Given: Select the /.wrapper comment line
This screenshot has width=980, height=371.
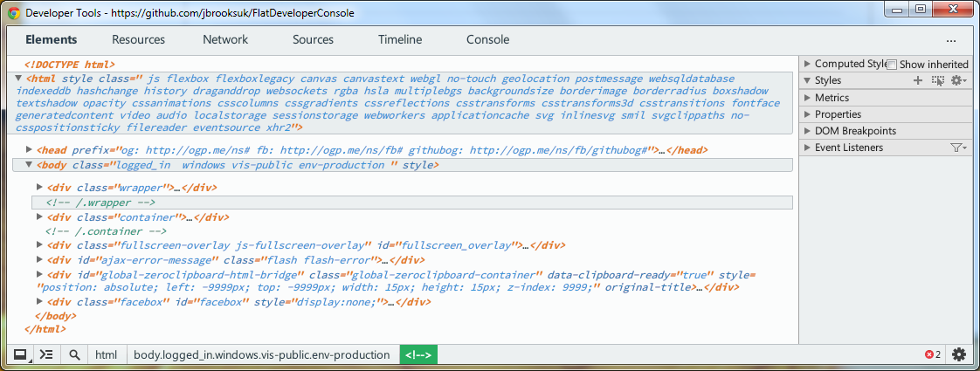Looking at the screenshot, I should (412, 203).
